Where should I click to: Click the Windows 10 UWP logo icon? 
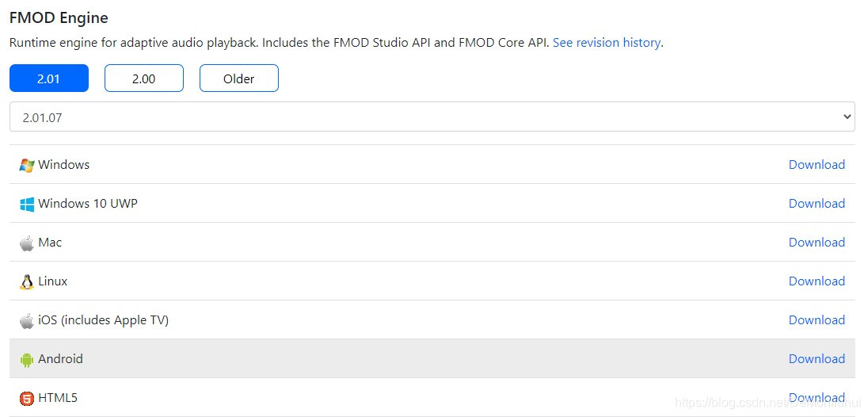pyautogui.click(x=27, y=204)
